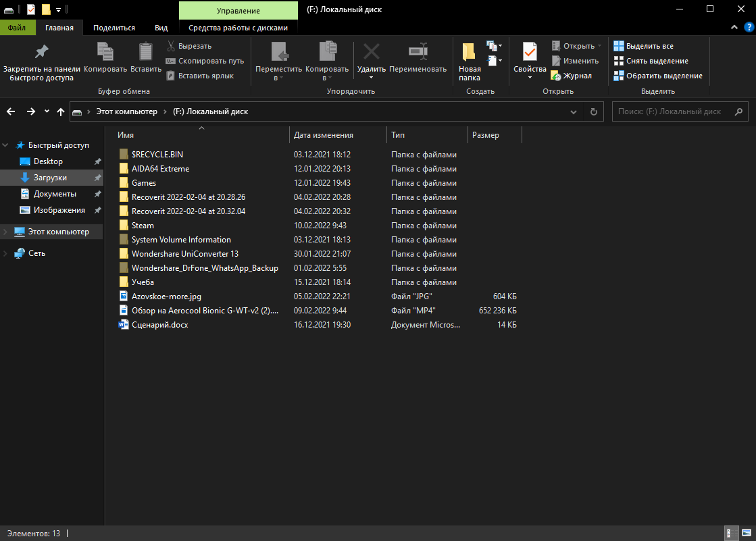
Task: Refresh the folder view
Action: (594, 112)
